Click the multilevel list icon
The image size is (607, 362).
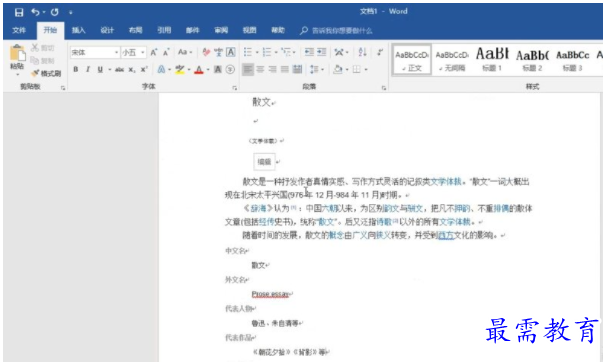(x=286, y=52)
